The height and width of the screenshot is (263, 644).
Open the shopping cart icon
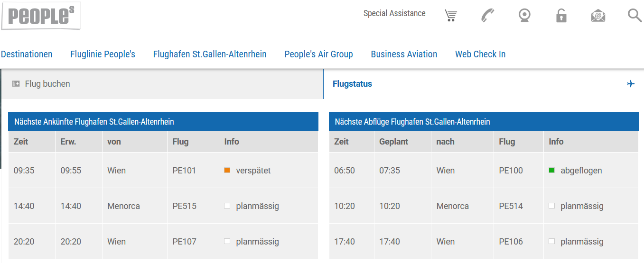point(451,16)
